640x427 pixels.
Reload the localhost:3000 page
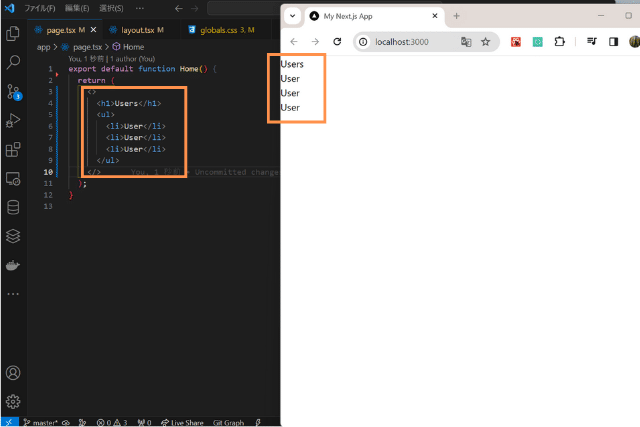[337, 42]
